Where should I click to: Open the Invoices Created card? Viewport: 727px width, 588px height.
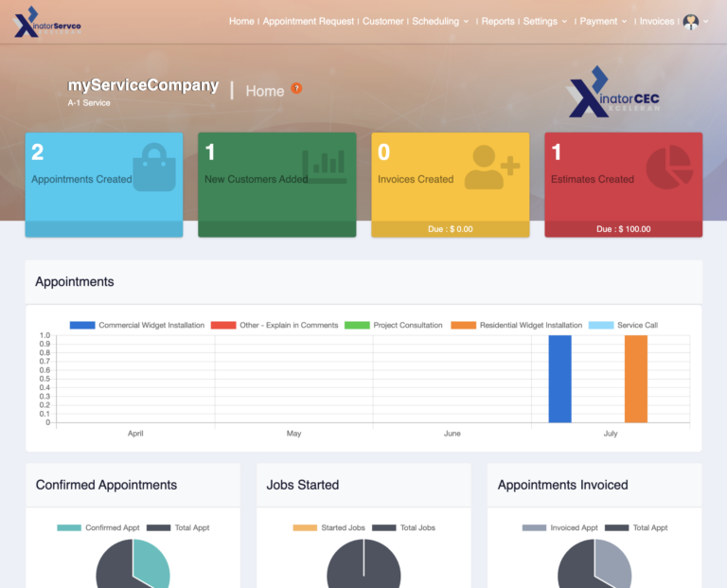[451, 185]
